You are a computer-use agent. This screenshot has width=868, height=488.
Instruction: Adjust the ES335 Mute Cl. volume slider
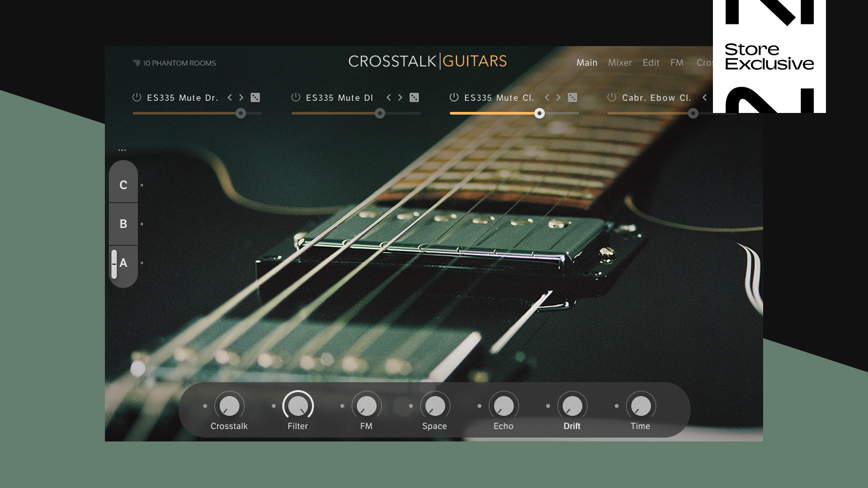(x=539, y=113)
